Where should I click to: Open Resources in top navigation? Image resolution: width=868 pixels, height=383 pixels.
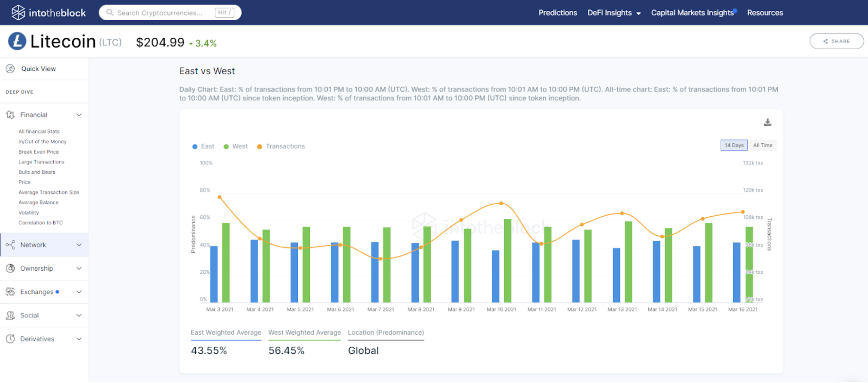click(765, 13)
